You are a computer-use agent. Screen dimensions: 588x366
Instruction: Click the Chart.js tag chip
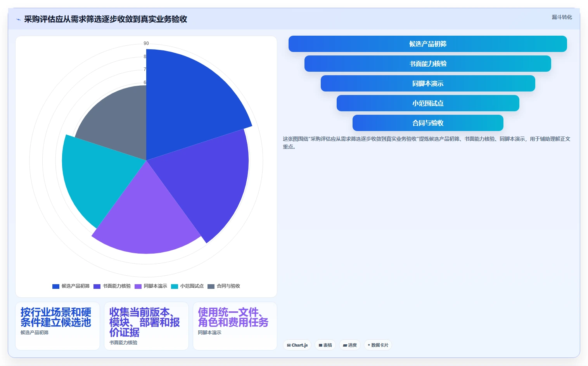click(297, 345)
